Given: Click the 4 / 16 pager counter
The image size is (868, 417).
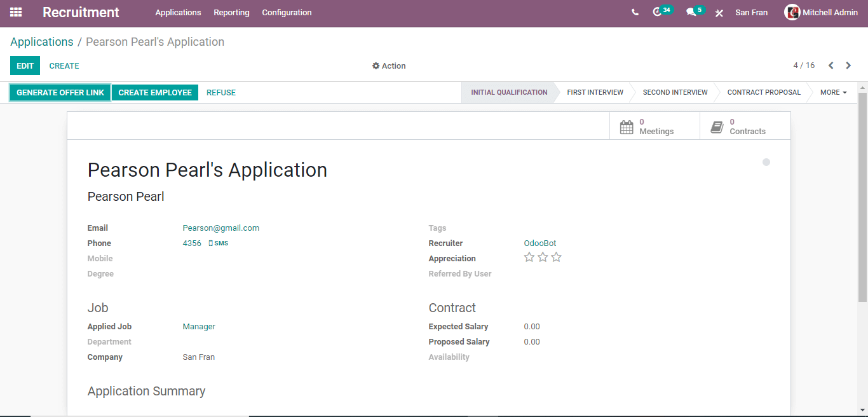Looking at the screenshot, I should (804, 65).
